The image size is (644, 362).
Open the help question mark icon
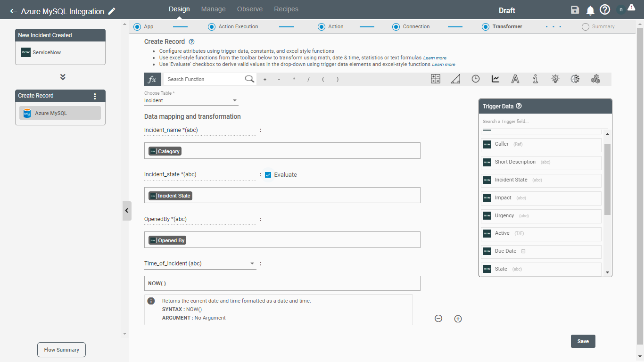(x=605, y=10)
